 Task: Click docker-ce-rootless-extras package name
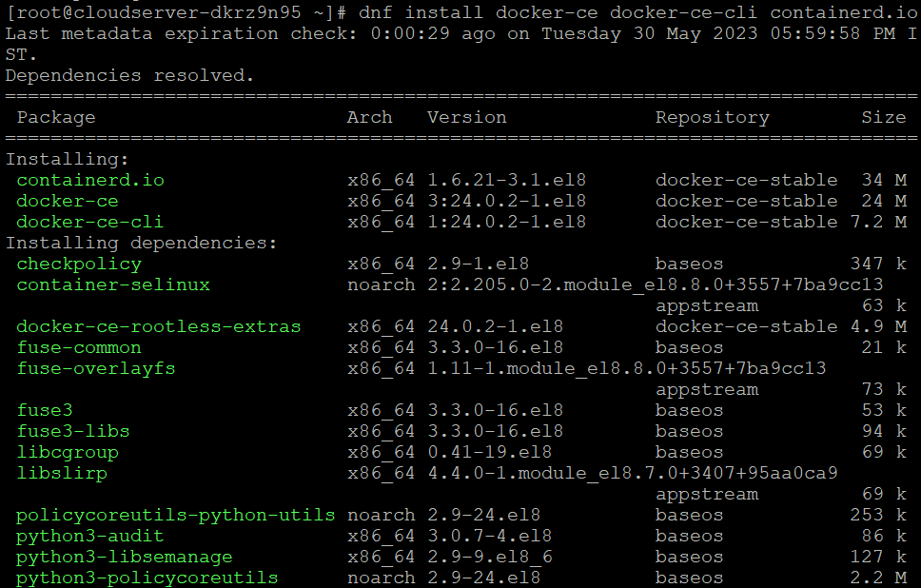click(x=159, y=326)
